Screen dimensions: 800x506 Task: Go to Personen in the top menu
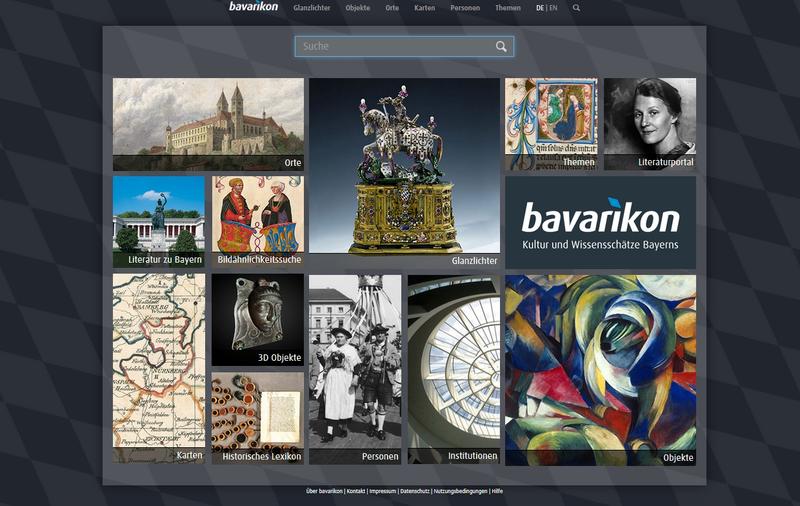coord(465,8)
